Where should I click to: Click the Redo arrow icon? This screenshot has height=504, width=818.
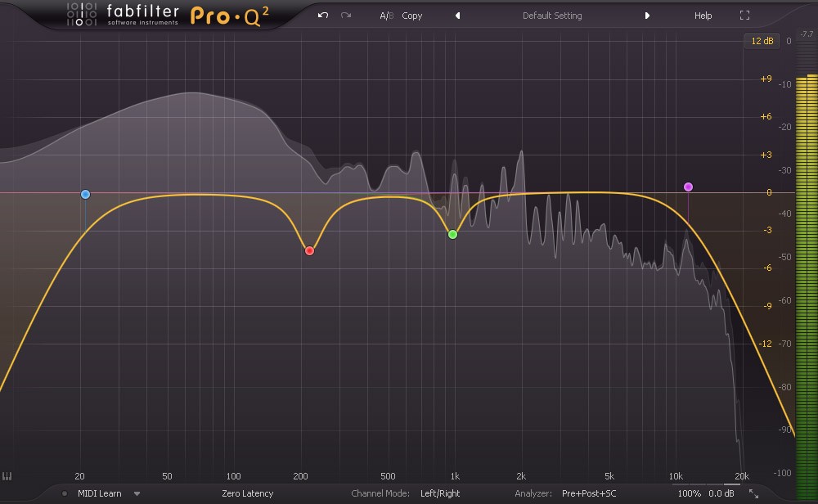click(346, 15)
